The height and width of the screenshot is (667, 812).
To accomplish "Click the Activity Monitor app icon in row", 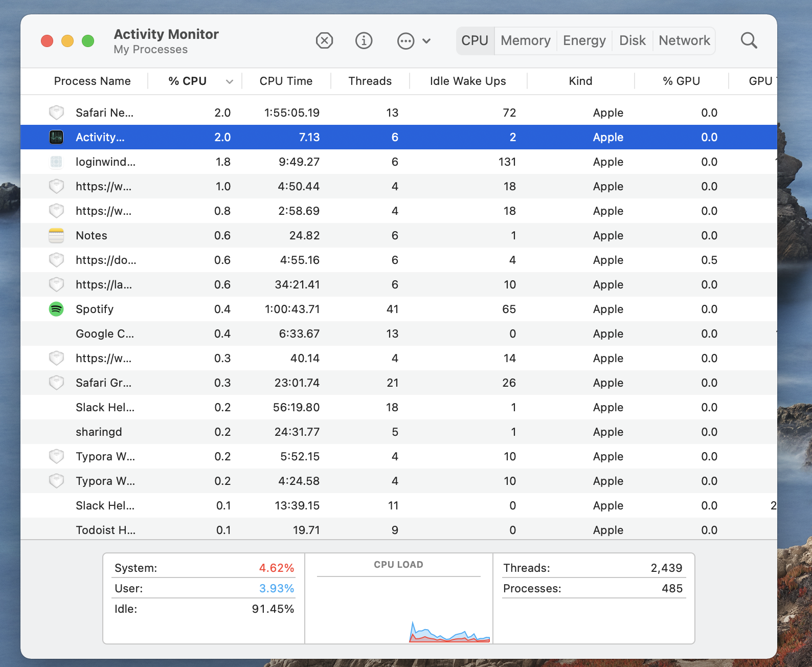I will [56, 137].
